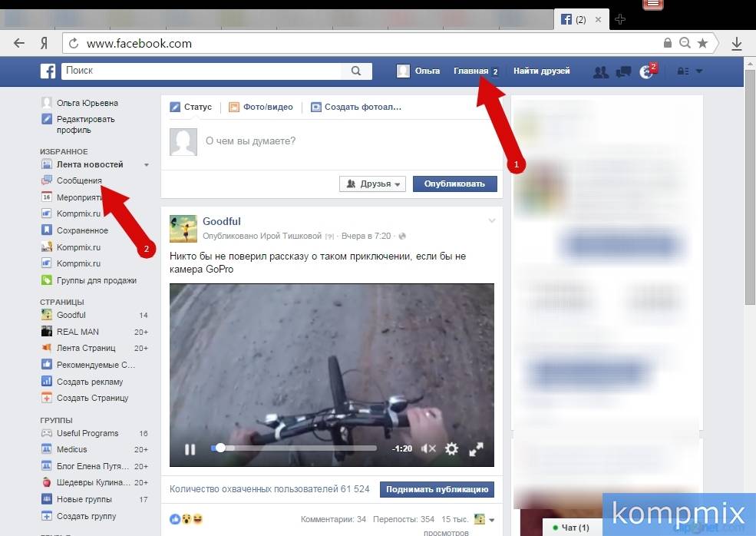Open browser downloads arrow icon
The height and width of the screenshot is (536, 756).
click(x=736, y=44)
